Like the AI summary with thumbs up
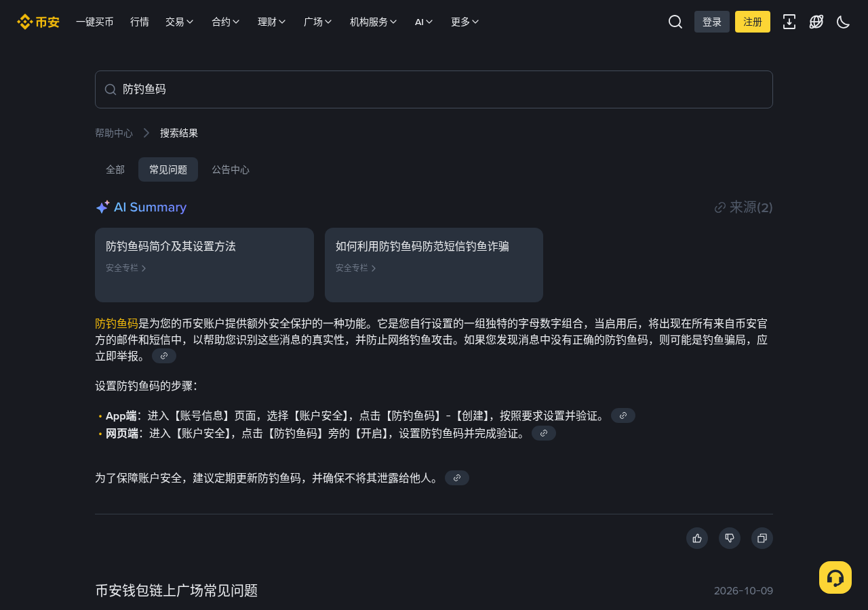Image resolution: width=868 pixels, height=610 pixels. 697,538
